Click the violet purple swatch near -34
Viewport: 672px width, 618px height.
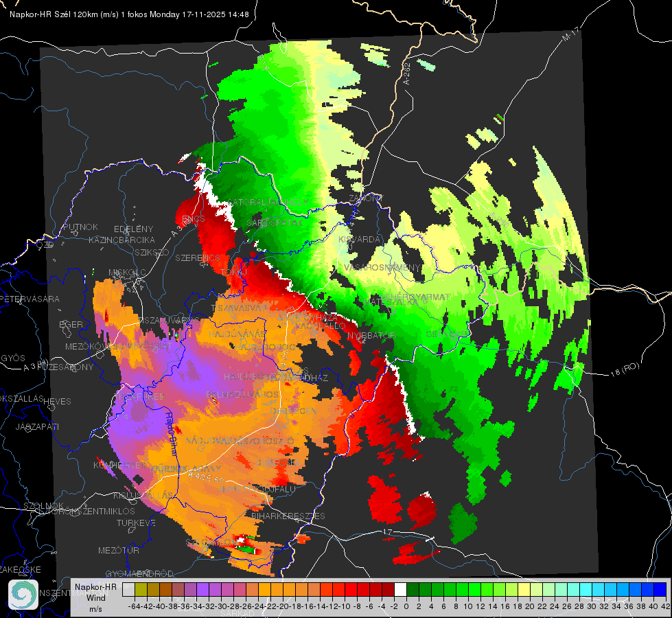point(202,590)
